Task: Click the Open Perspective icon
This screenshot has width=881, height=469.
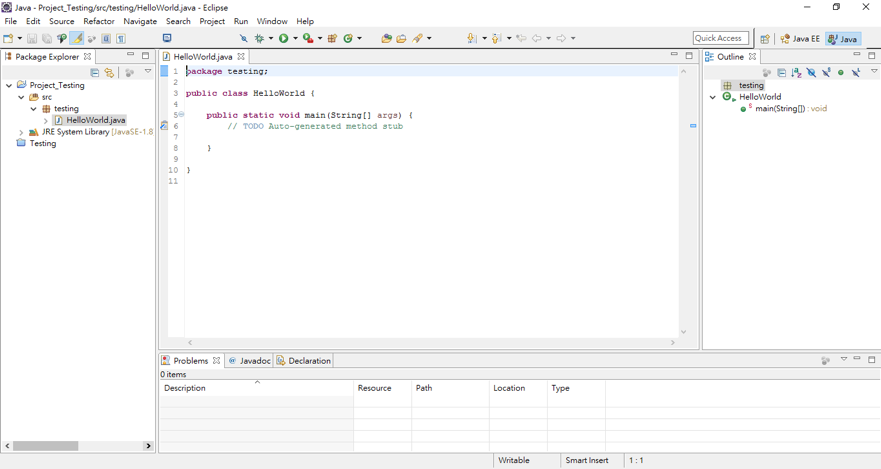Action: (765, 39)
